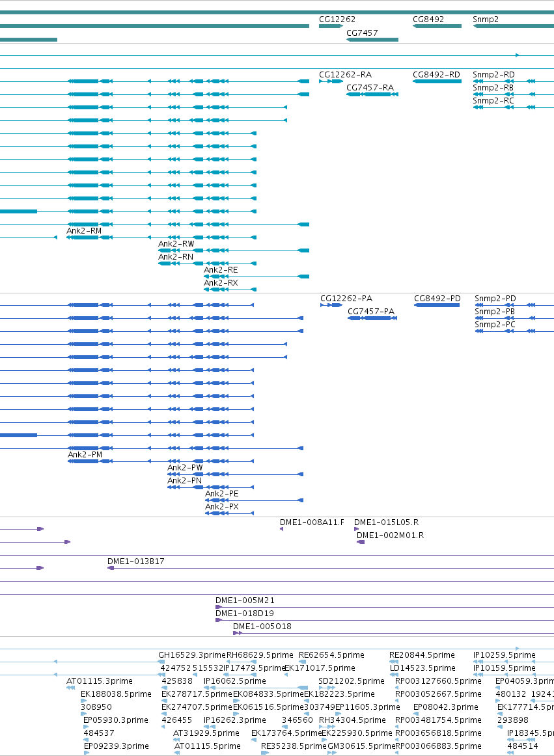Click EST label AT31929.5prime
Viewport: 554px width, 756px height.
pos(206,733)
